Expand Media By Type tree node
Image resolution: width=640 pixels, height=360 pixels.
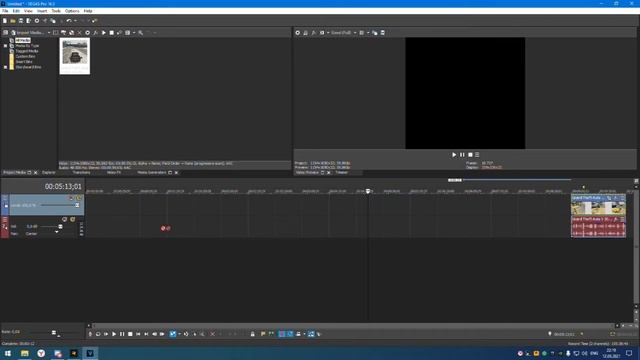coord(5,46)
